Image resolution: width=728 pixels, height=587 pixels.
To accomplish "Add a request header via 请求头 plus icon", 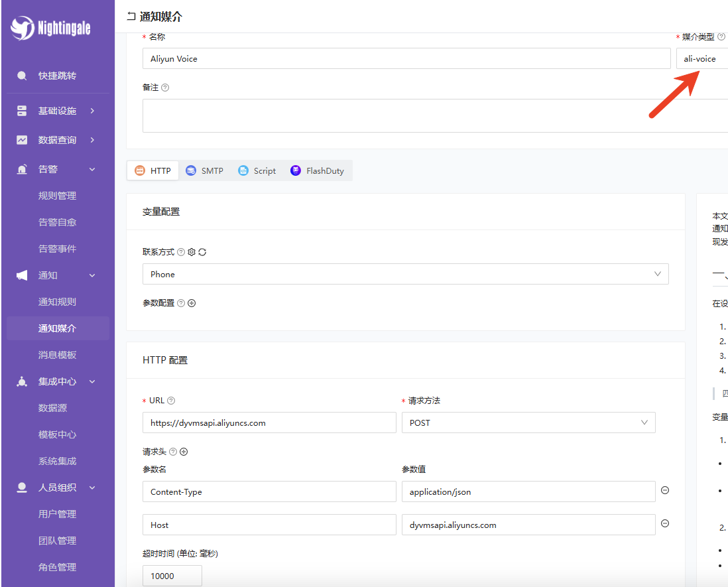I will [x=184, y=452].
